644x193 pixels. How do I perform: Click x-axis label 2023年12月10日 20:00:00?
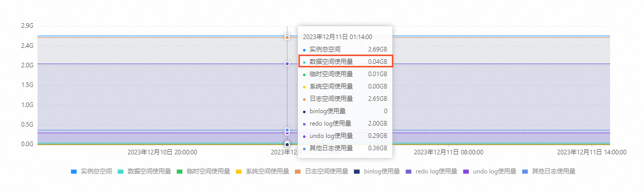point(162,152)
